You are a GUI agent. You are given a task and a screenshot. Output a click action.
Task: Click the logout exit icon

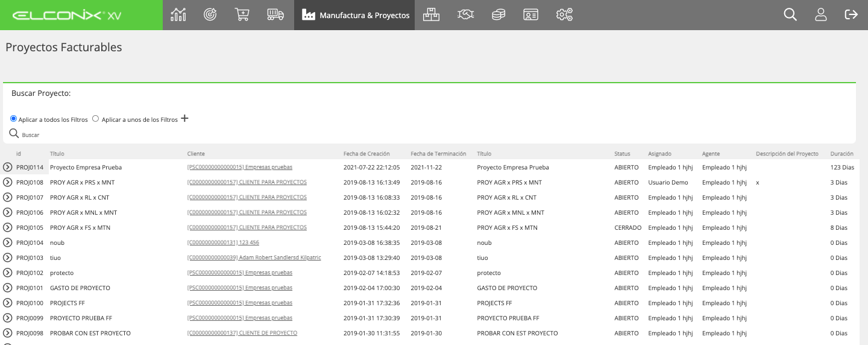(x=851, y=15)
